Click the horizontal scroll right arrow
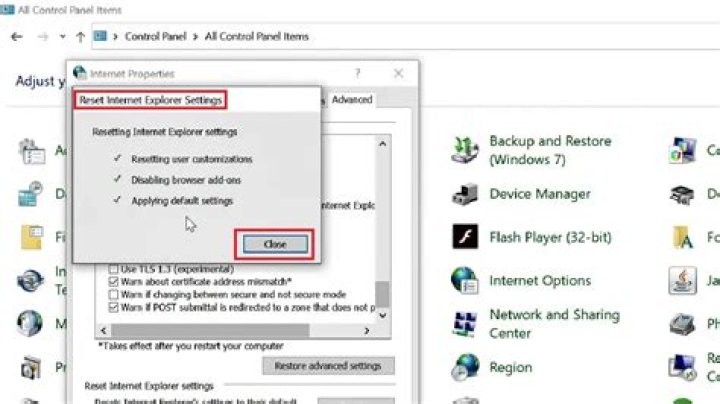The width and height of the screenshot is (720, 404). (x=366, y=331)
